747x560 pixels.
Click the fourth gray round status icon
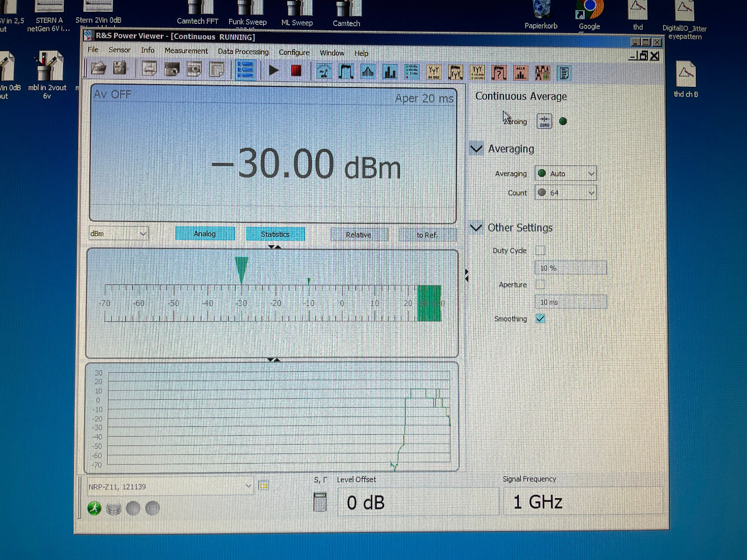[x=153, y=508]
